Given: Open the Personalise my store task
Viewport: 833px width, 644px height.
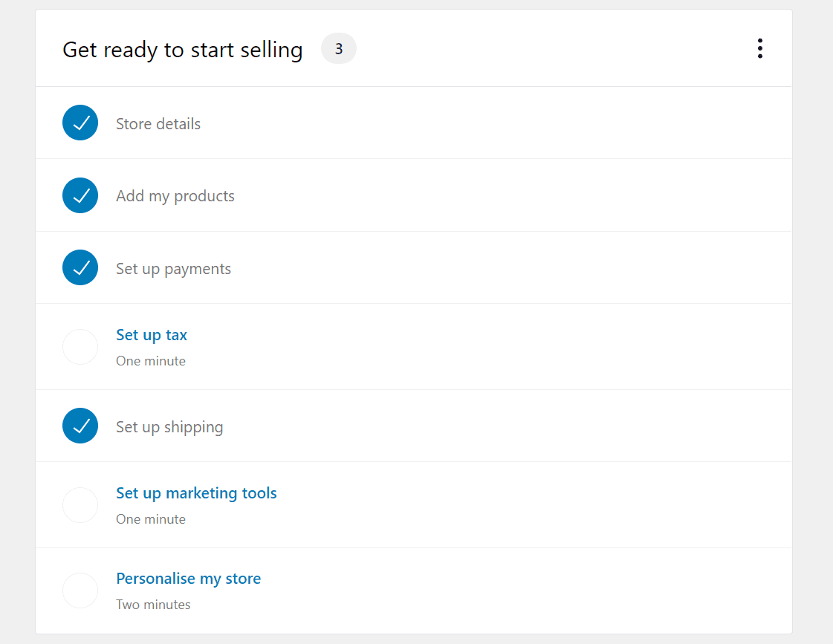Looking at the screenshot, I should (188, 578).
